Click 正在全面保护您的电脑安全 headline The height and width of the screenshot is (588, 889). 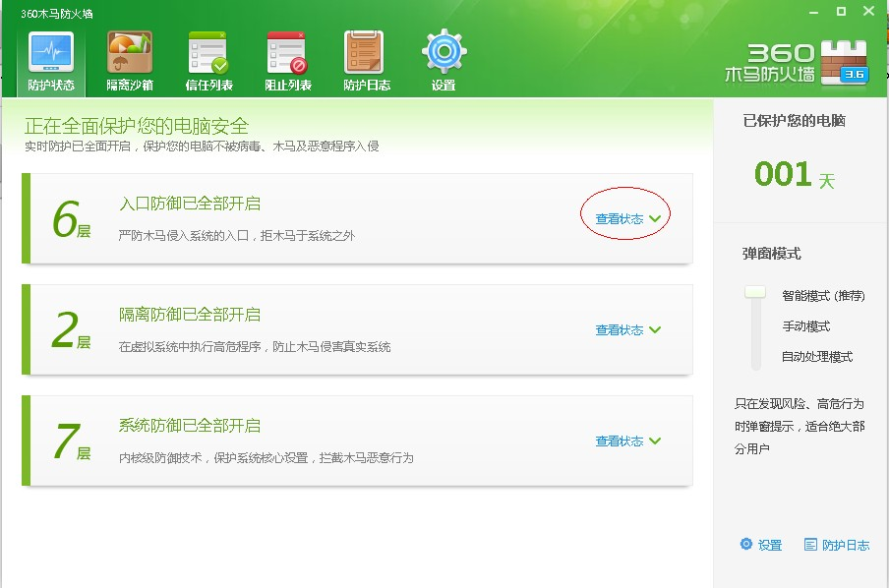click(x=137, y=126)
